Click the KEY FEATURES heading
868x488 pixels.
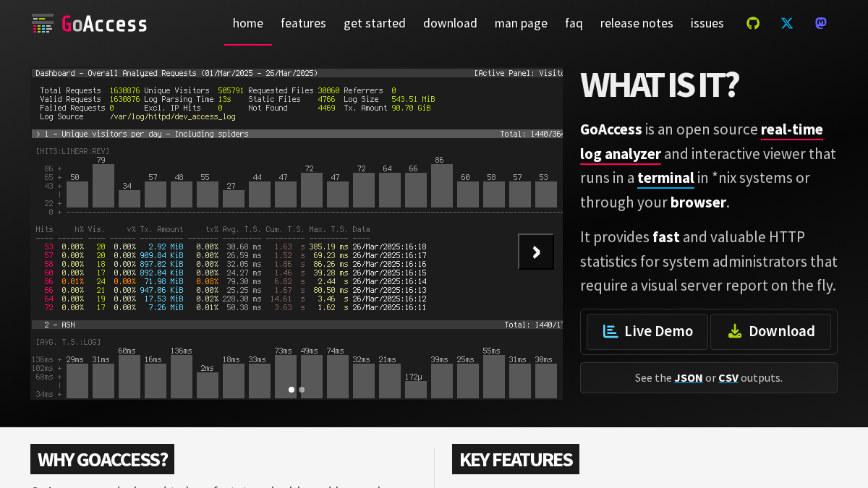point(516,459)
